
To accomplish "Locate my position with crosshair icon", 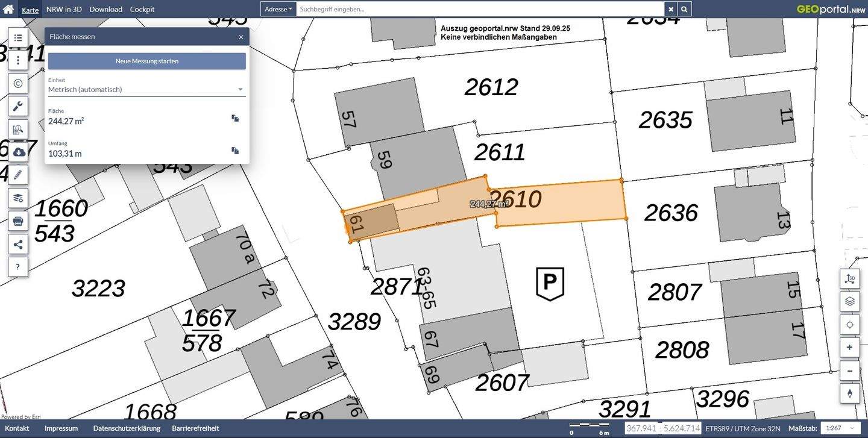I will coord(850,325).
